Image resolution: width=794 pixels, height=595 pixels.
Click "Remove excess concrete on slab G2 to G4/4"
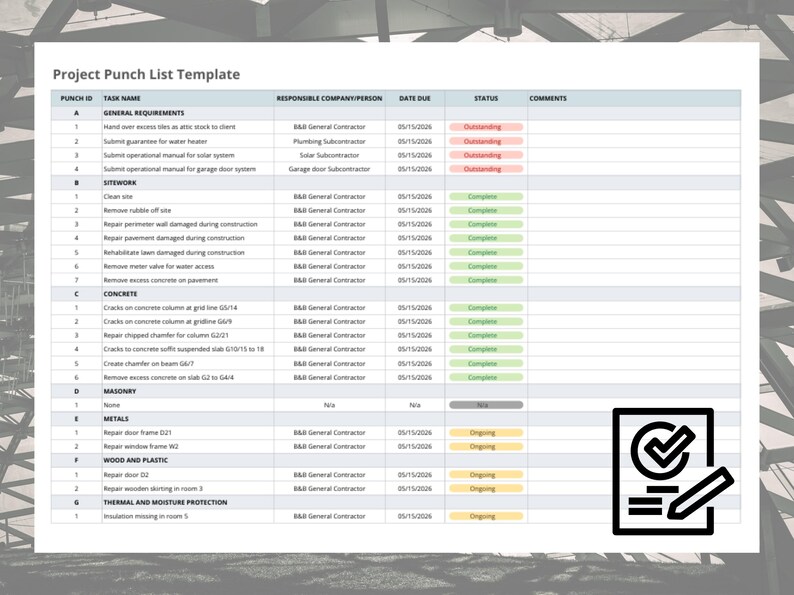(x=169, y=377)
